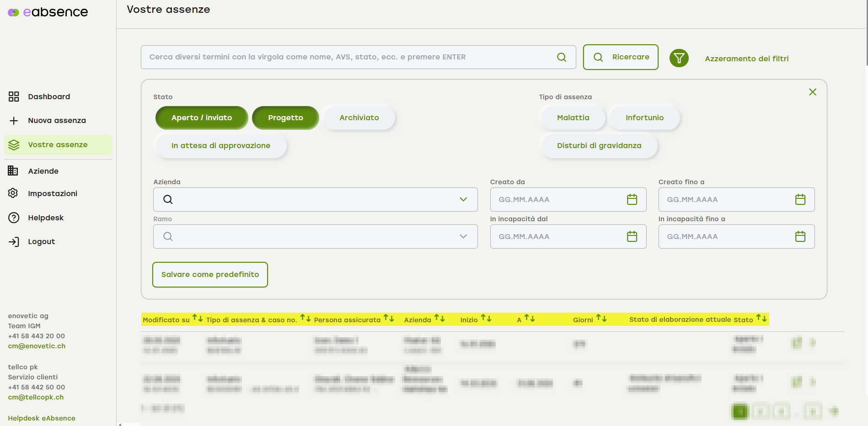Image resolution: width=868 pixels, height=426 pixels.
Task: Expand the Azienda dropdown
Action: (x=463, y=199)
